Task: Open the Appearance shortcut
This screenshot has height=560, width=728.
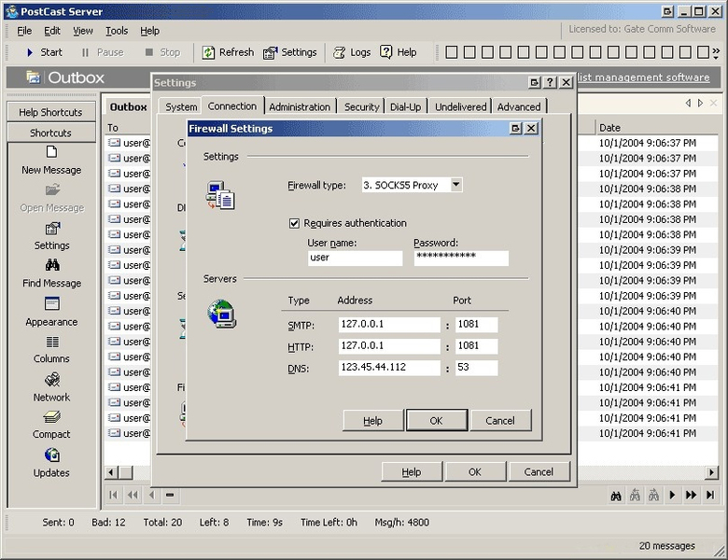Action: click(x=51, y=313)
